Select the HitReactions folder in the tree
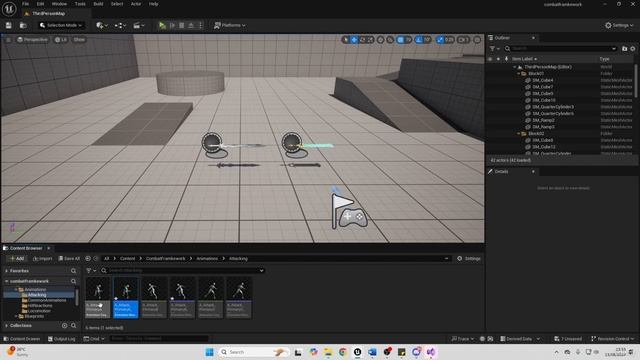 click(40, 305)
